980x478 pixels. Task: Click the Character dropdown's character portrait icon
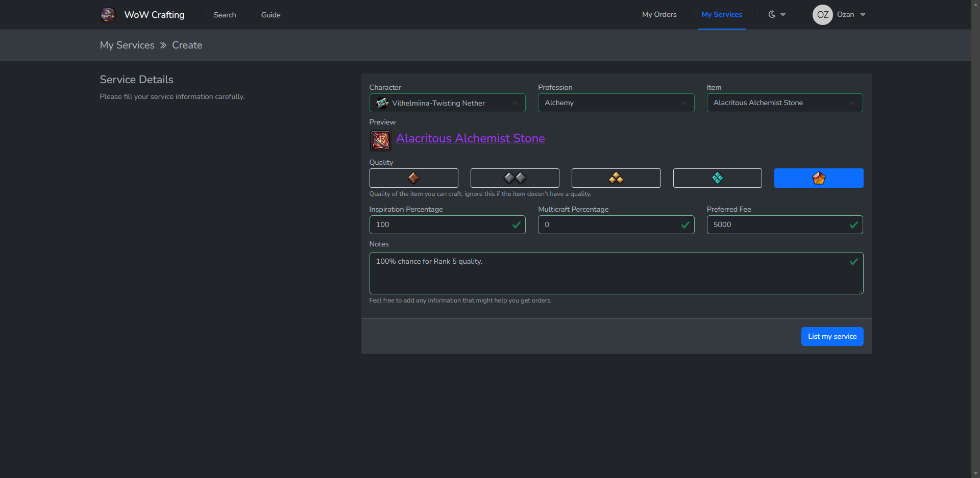pos(382,103)
